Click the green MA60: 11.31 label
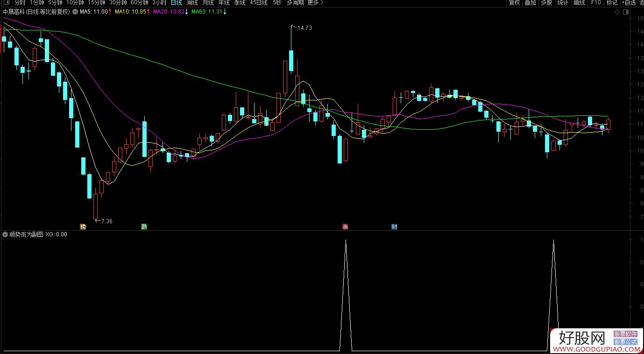Viewport: 644px width, 354px height. click(207, 12)
